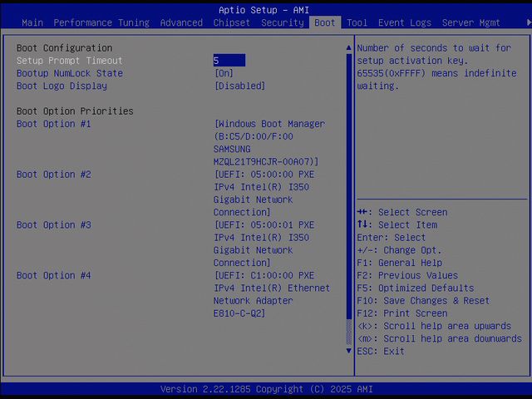Select Boot Logo Display option
532x399 pixels.
pyautogui.click(x=62, y=86)
